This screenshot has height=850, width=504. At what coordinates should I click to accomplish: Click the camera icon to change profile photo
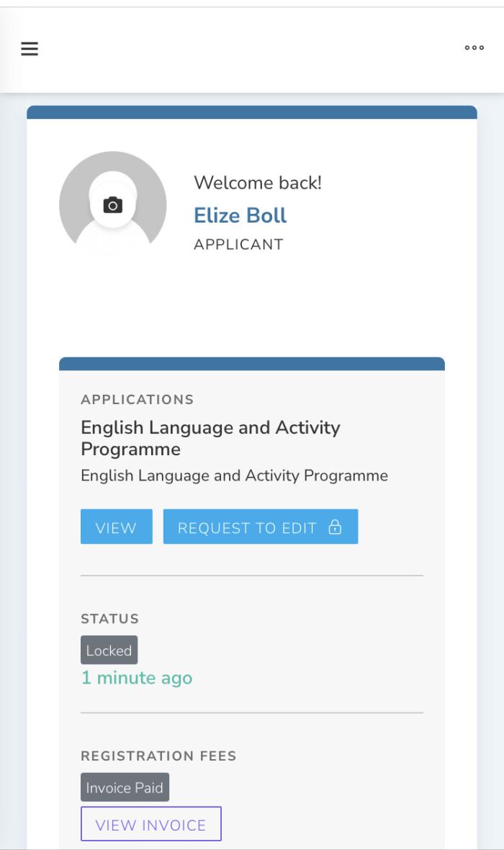click(x=112, y=205)
